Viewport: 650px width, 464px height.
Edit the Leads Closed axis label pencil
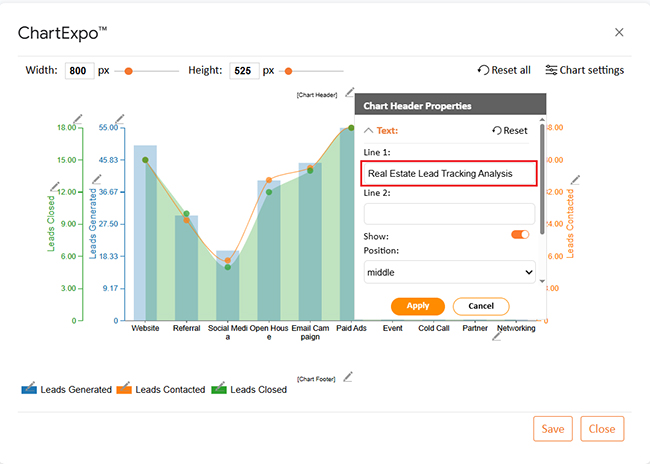[x=55, y=187]
